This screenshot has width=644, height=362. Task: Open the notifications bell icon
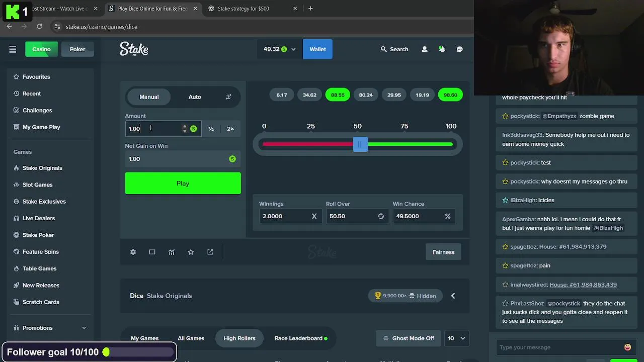coord(442,49)
